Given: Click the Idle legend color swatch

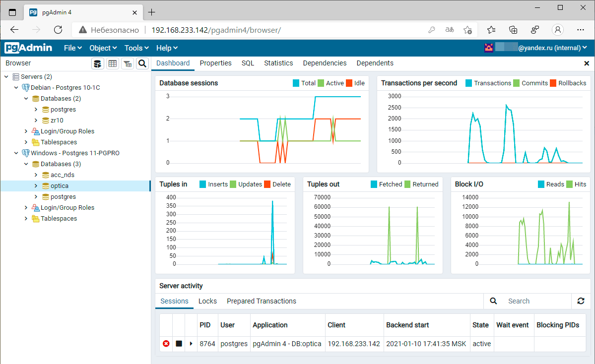Looking at the screenshot, I should pyautogui.click(x=349, y=83).
